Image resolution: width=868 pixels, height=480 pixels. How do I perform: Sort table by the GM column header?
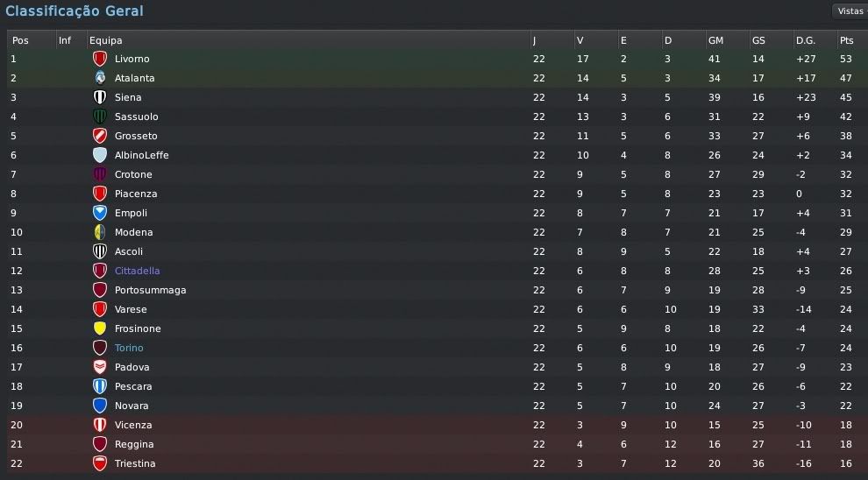click(x=715, y=40)
